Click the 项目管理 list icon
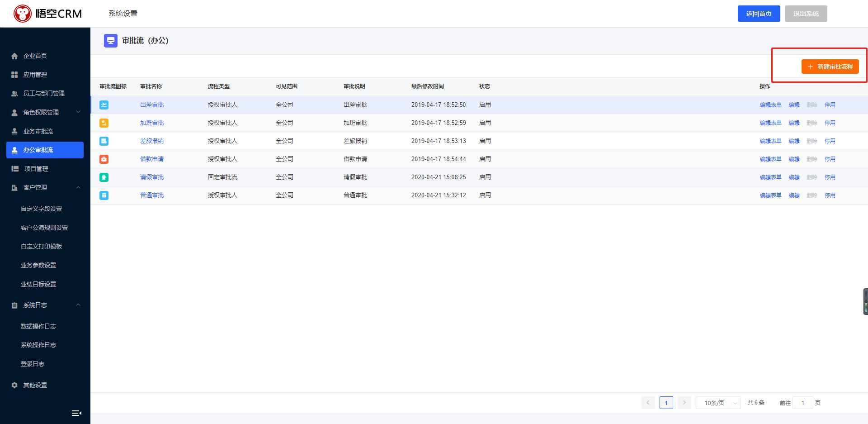Screen dimensions: 868x424 coord(15,169)
